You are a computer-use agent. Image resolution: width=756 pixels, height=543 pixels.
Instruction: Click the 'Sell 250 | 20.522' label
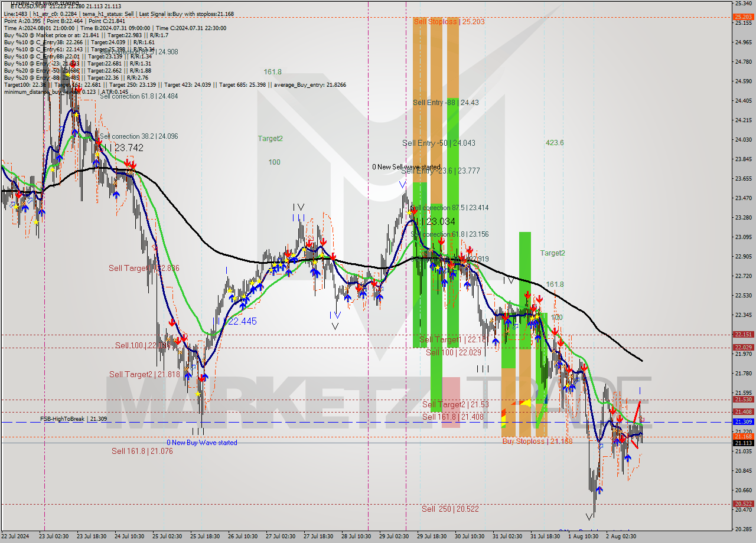click(x=450, y=509)
